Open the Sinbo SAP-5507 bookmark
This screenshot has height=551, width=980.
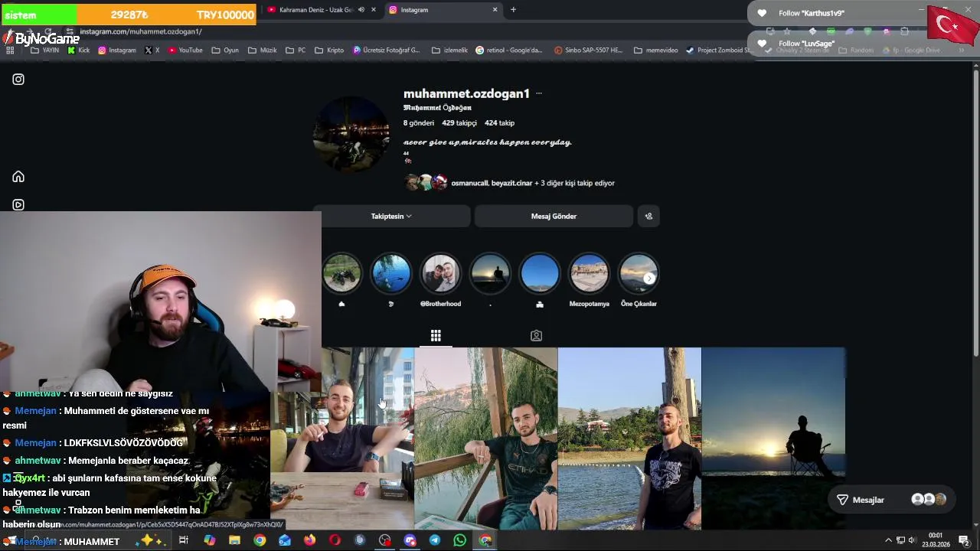pyautogui.click(x=589, y=51)
